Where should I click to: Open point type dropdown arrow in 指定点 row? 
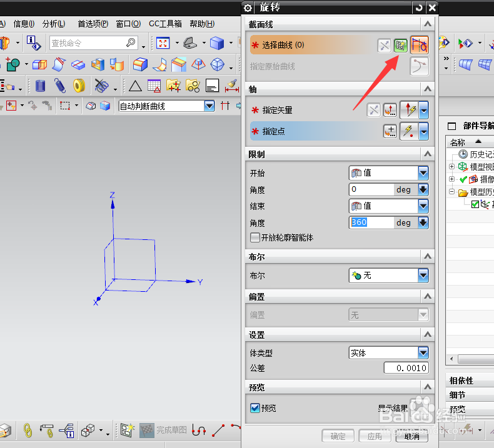coord(424,131)
